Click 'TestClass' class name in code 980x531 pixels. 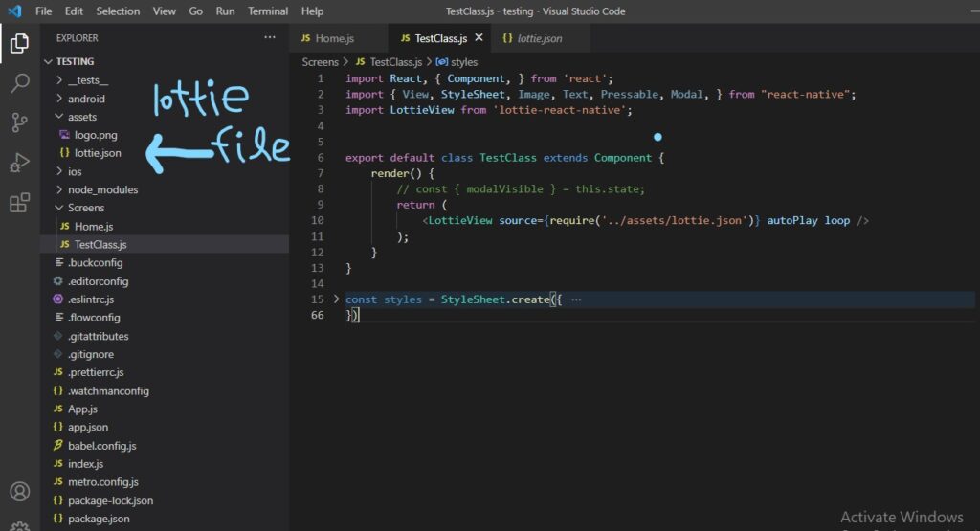tap(507, 158)
